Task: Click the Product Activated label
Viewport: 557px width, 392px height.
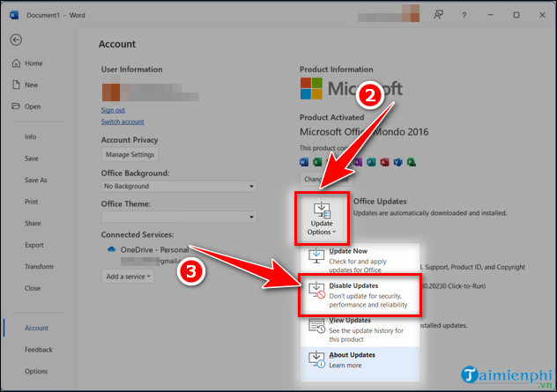Action: click(x=331, y=117)
